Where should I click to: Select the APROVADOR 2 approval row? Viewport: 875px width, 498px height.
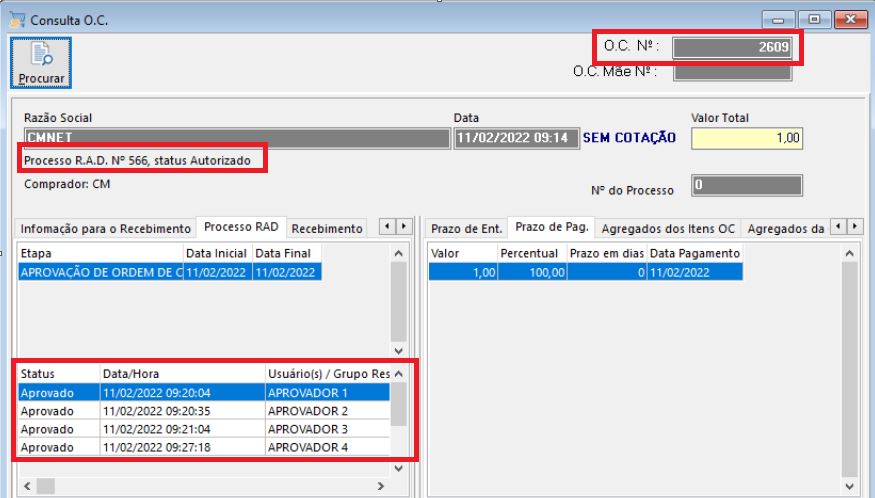(204, 411)
